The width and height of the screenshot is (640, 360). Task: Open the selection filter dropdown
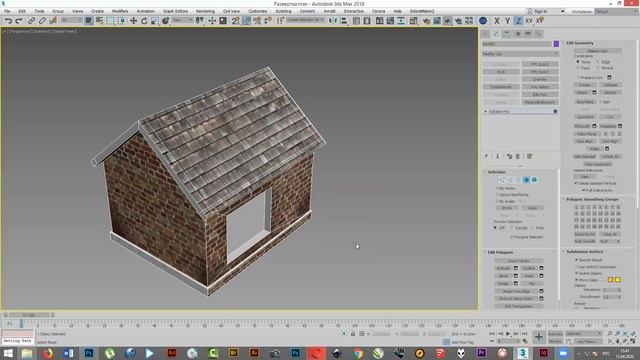71,20
